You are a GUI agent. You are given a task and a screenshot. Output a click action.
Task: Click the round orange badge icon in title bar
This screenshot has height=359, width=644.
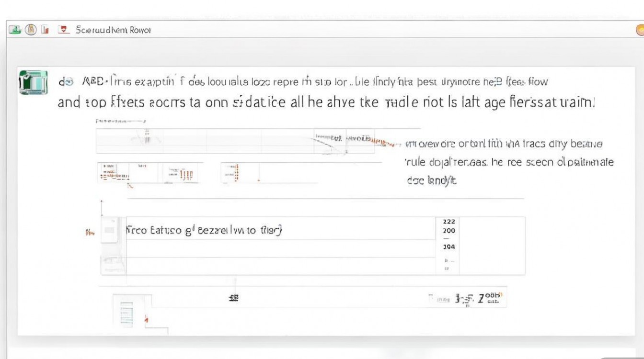click(x=31, y=30)
